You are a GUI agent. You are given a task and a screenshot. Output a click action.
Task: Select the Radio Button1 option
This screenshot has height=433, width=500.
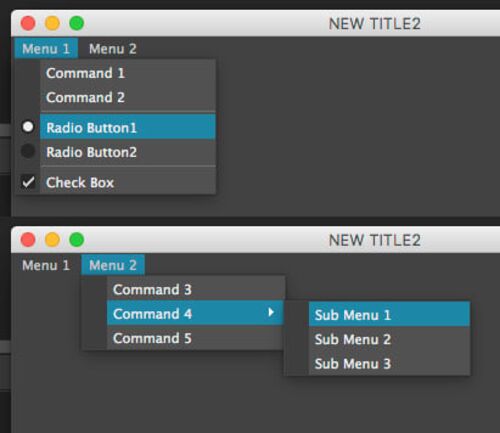click(x=128, y=127)
